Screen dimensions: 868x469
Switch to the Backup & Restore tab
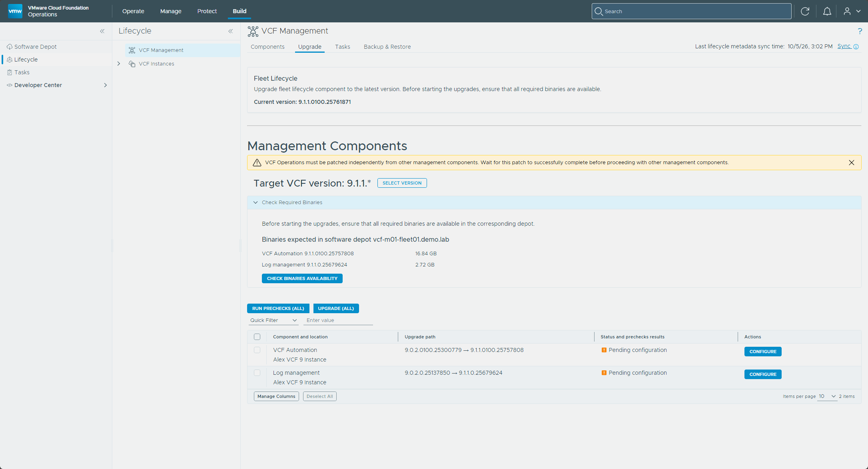point(387,47)
